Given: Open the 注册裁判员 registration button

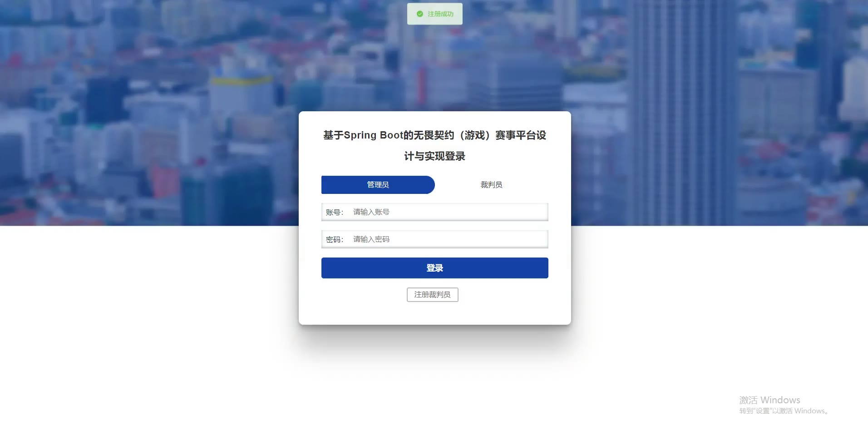Looking at the screenshot, I should tap(433, 295).
